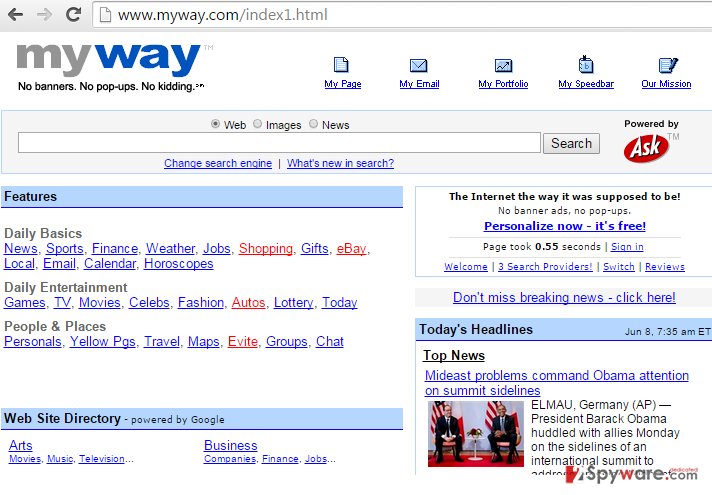This screenshot has width=712, height=495.
Task: Open the My Page text link
Action: click(343, 84)
